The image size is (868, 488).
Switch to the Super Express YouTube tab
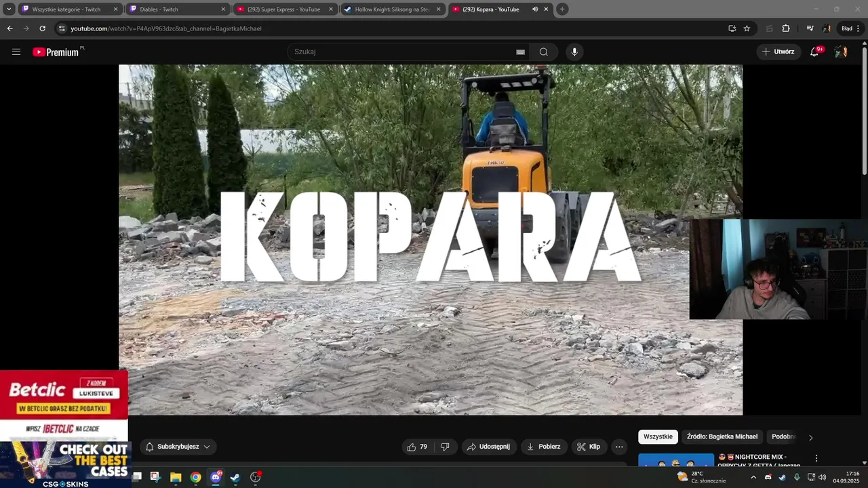285,9
